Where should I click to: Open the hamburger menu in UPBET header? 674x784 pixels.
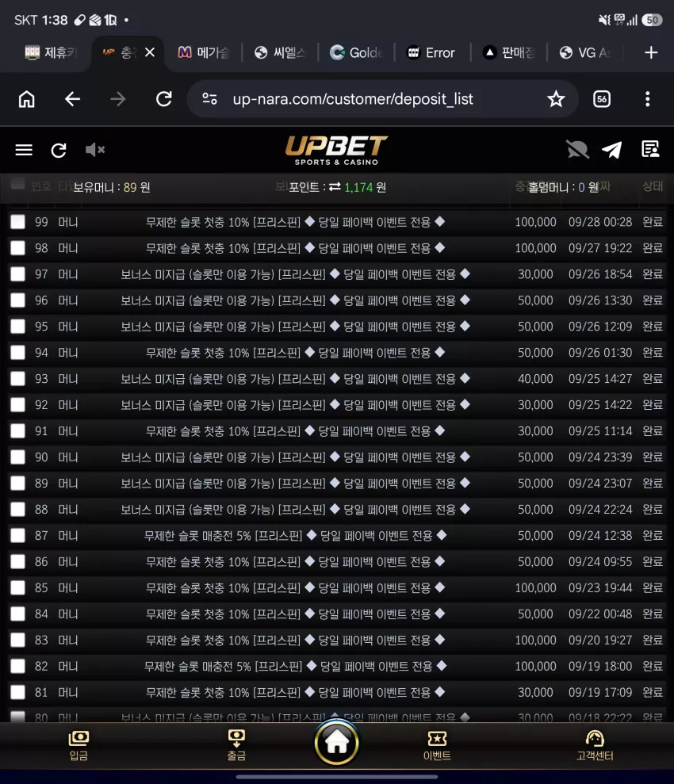(x=24, y=150)
